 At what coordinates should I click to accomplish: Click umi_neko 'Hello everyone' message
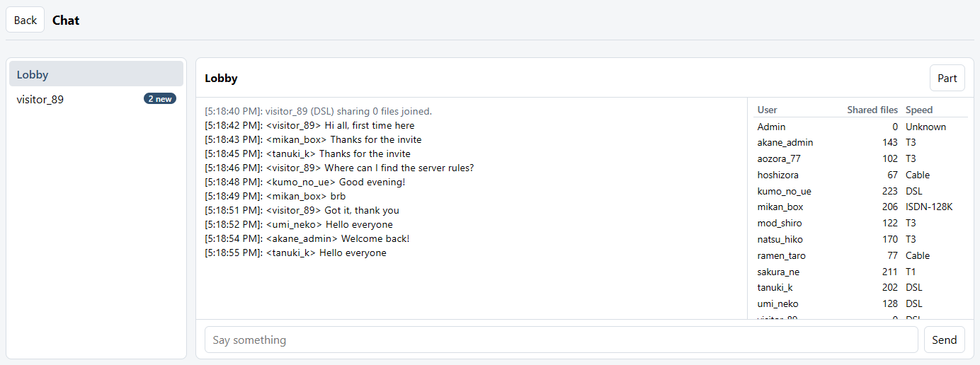pos(299,224)
